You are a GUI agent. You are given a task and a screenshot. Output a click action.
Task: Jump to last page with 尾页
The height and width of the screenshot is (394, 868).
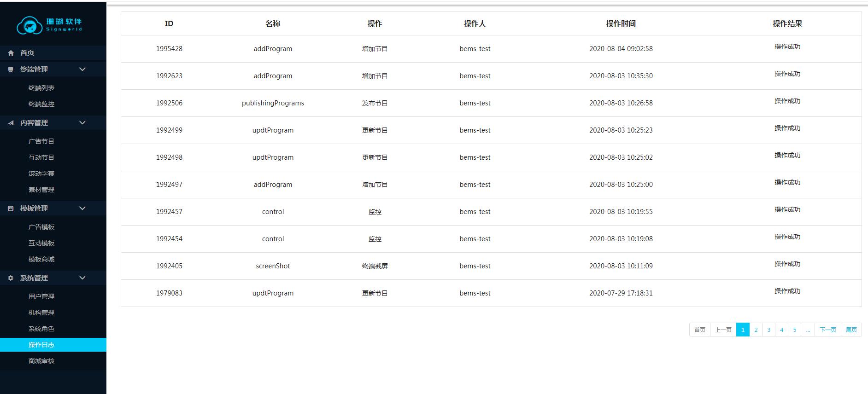point(851,330)
